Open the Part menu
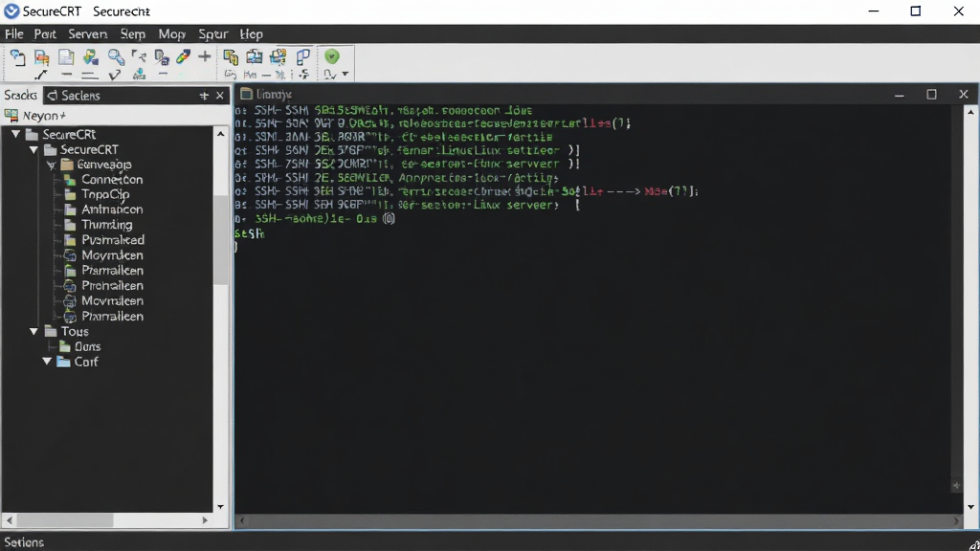Image resolution: width=980 pixels, height=551 pixels. point(45,34)
